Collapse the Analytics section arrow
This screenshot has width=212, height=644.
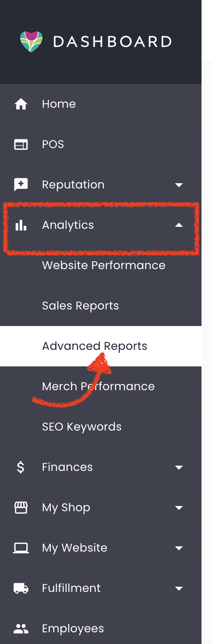pyautogui.click(x=179, y=225)
